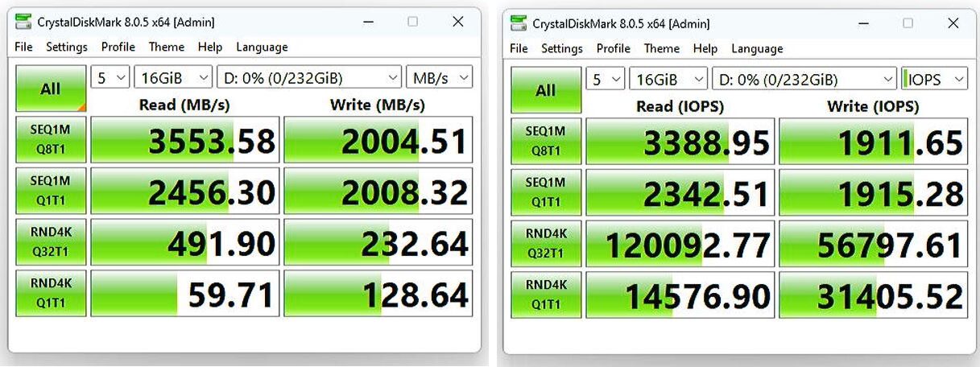The image size is (980, 367).
Task: Expand MB/s unit dropdown in left window
Action: (x=439, y=78)
